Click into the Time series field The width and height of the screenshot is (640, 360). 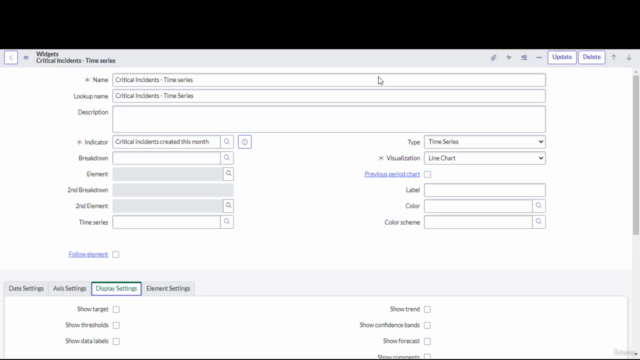coord(167,222)
